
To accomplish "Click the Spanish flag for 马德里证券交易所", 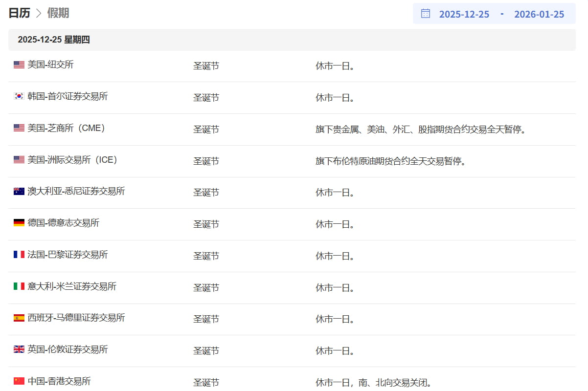I will (19, 318).
